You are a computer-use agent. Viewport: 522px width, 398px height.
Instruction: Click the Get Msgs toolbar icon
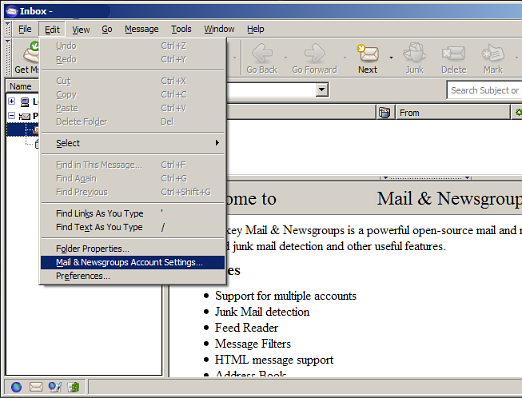31,52
